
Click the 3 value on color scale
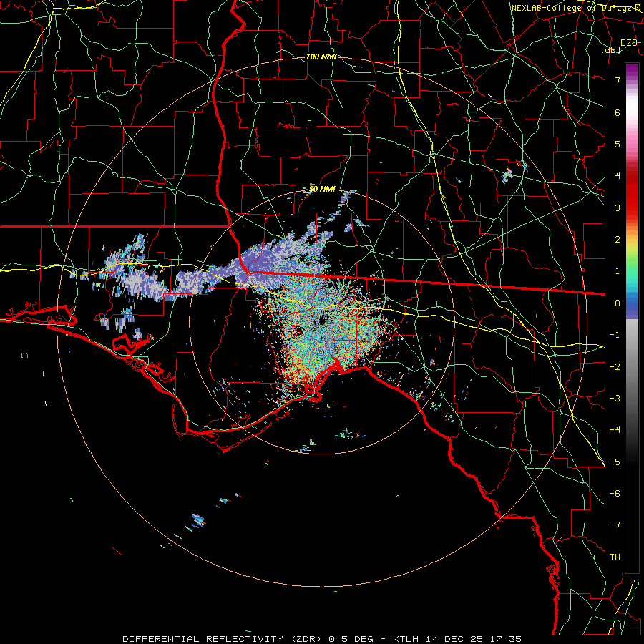(x=618, y=208)
